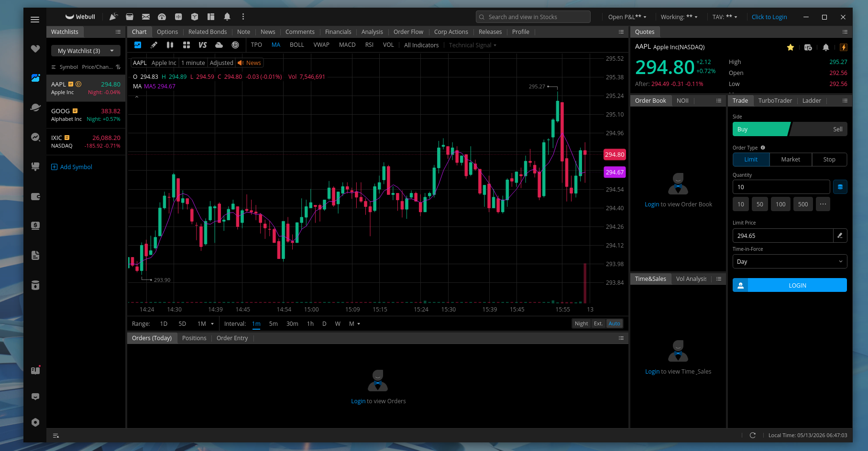Open the candlestick chart style icon

point(170,45)
